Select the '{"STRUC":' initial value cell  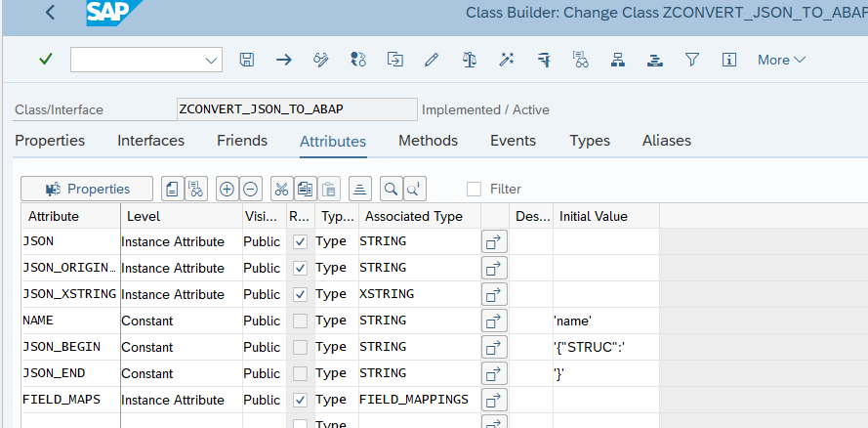click(x=606, y=347)
